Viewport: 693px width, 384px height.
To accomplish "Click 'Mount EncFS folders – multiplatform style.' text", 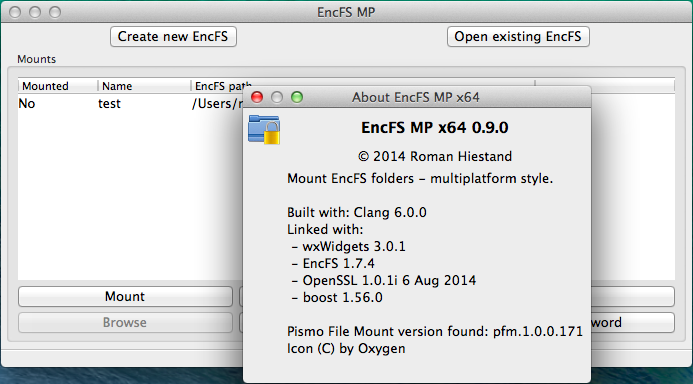I will (420, 179).
